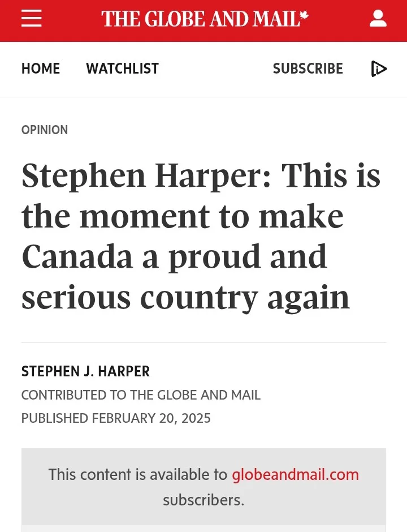Open the hamburger navigation menu
Viewport: 407px width, 532px height.
32,19
